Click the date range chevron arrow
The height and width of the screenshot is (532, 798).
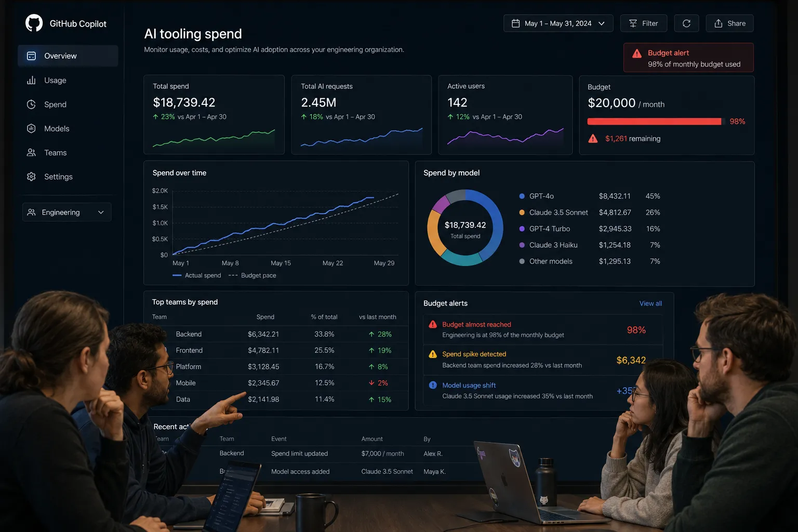(601, 23)
